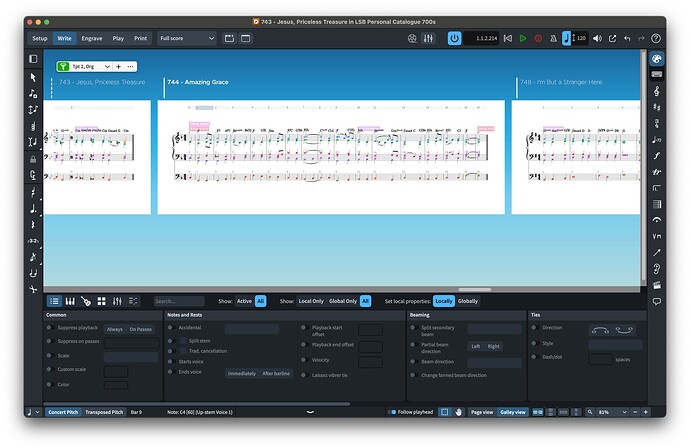Select the Write mode tab

coord(64,38)
